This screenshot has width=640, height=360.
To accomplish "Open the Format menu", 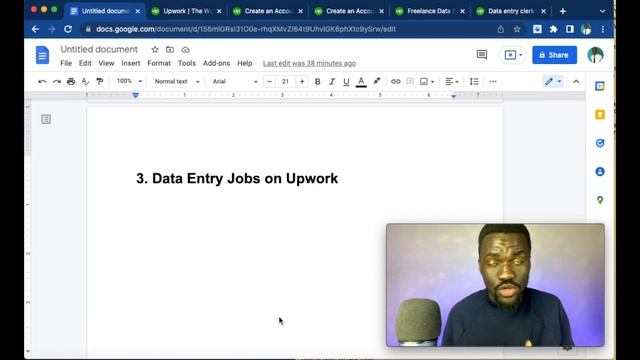I will pos(159,63).
